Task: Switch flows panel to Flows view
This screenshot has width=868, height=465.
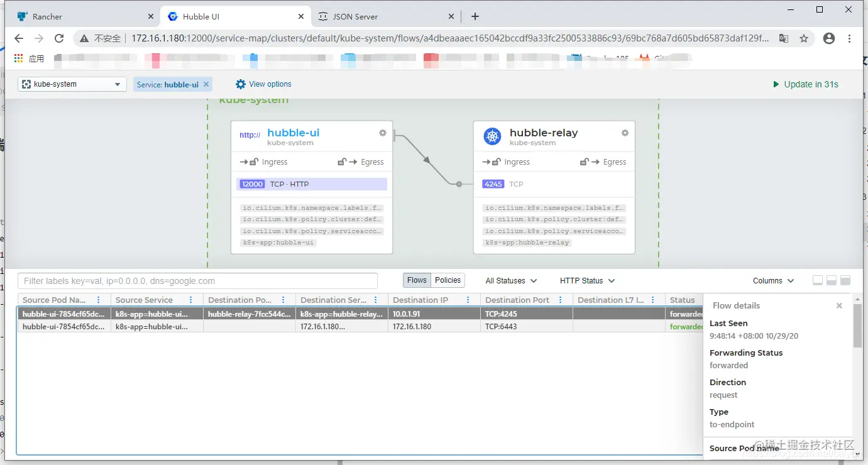Action: pos(417,280)
